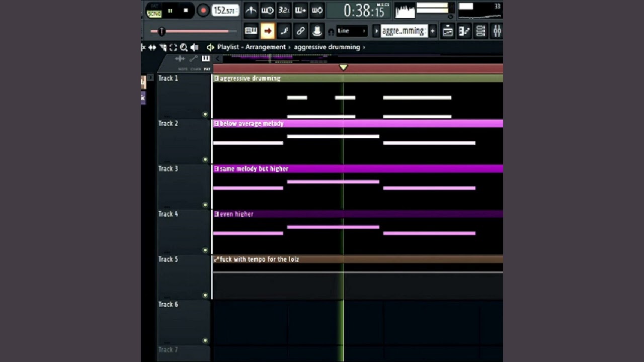Mute Track 2 with its green dot

pos(205,160)
